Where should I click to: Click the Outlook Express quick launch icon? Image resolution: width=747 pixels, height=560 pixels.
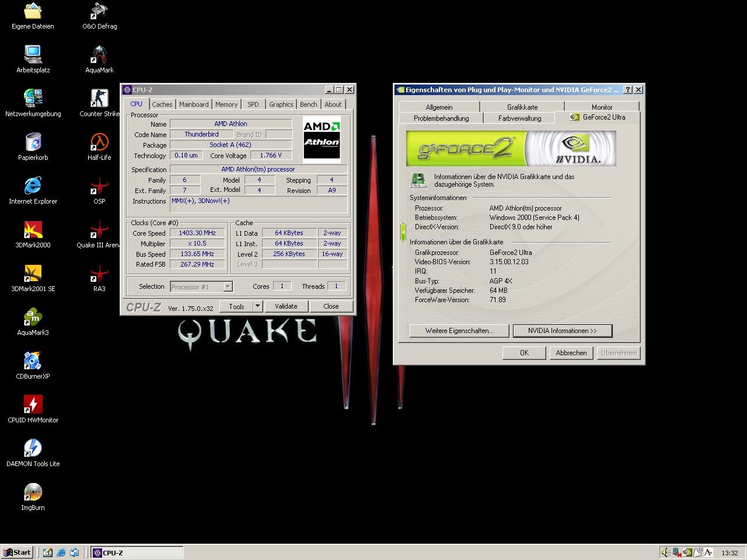point(75,552)
